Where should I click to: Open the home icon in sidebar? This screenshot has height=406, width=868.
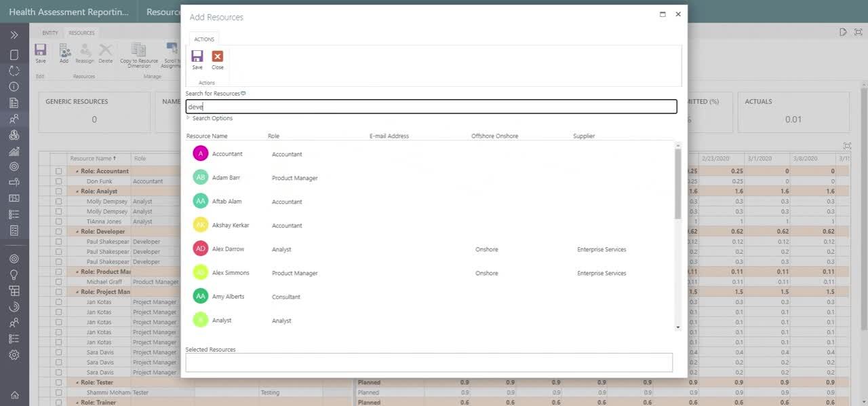[x=14, y=395]
